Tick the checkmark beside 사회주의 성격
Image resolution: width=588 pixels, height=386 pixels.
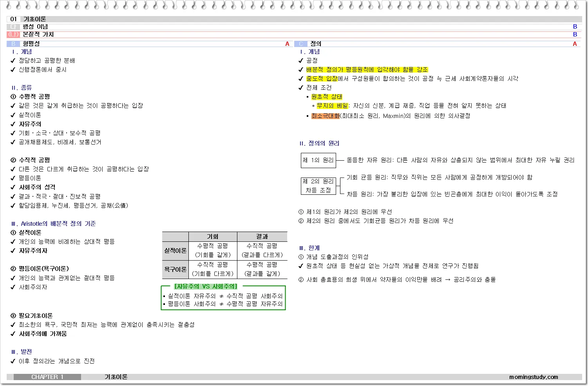[13, 187]
